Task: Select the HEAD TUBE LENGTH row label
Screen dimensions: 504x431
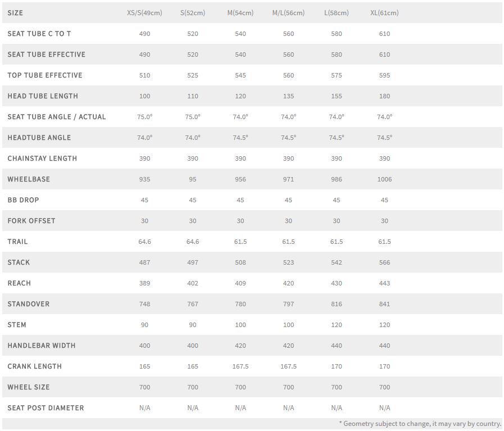Action: point(43,96)
